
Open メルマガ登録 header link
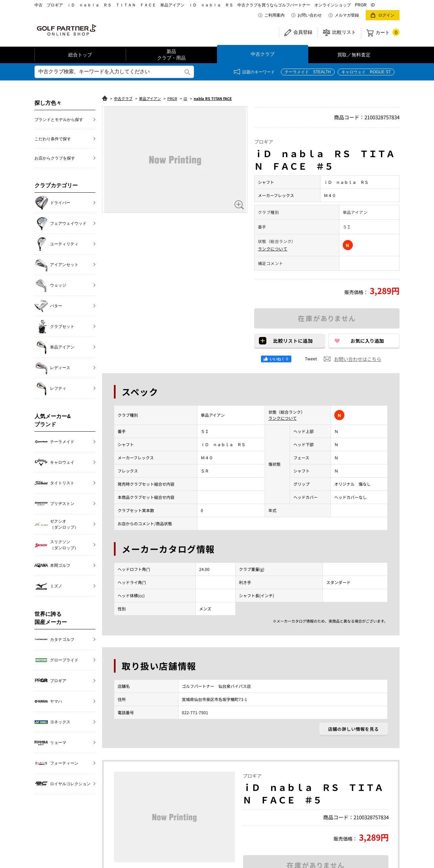tap(344, 15)
